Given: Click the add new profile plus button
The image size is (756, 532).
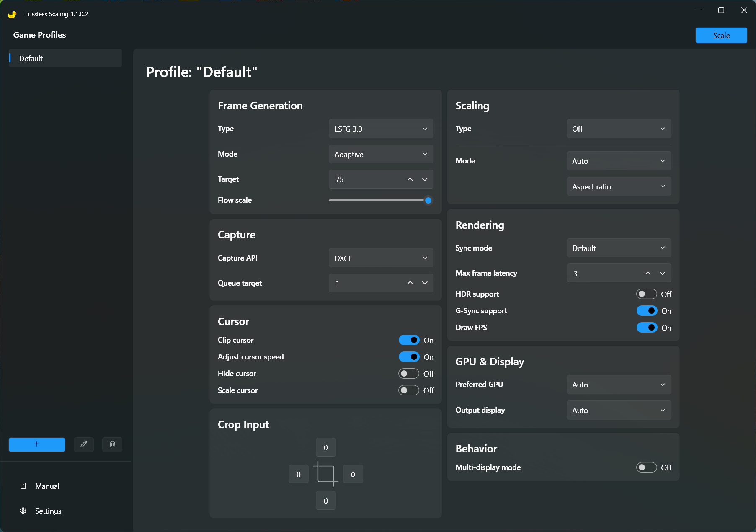Looking at the screenshot, I should [37, 444].
